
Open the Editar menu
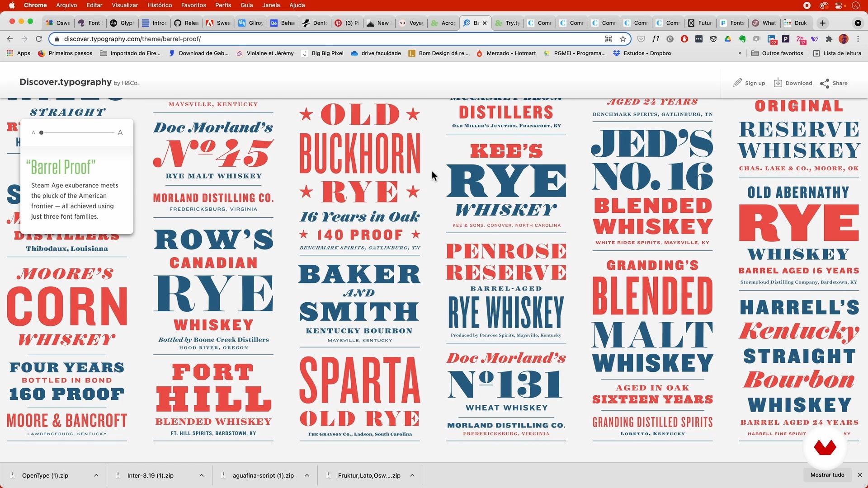click(x=94, y=5)
